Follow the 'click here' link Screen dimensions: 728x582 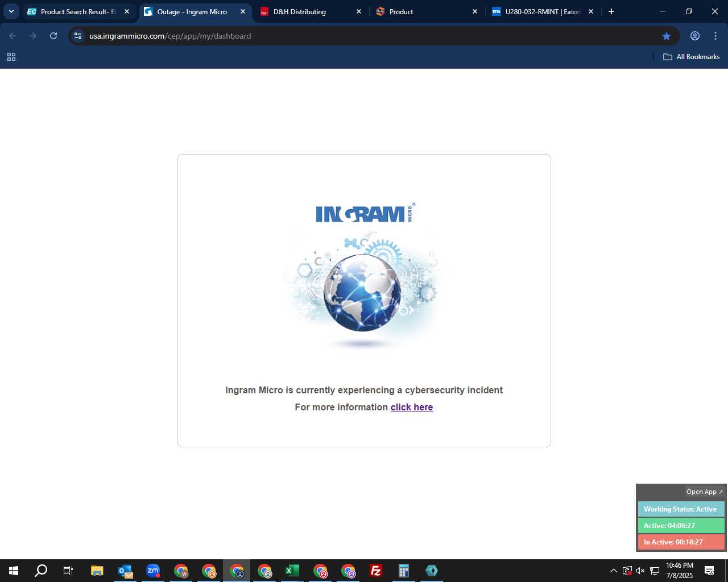coord(412,407)
